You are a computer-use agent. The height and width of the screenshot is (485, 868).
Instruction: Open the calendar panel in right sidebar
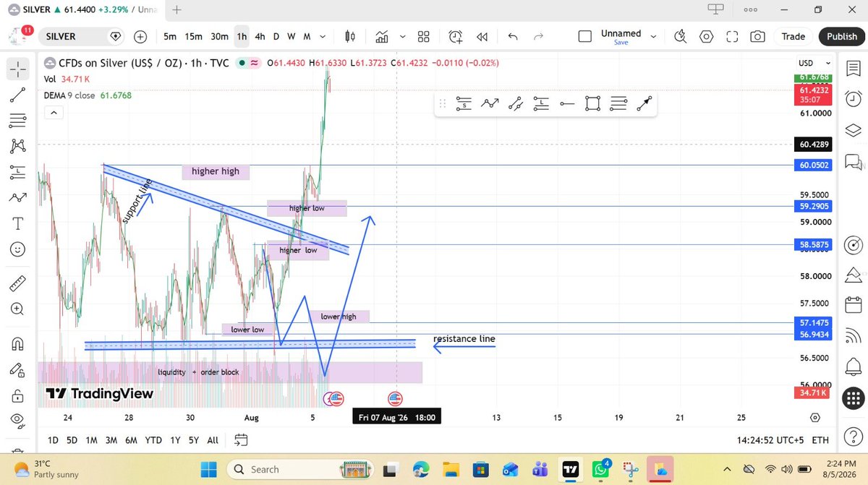click(x=854, y=304)
